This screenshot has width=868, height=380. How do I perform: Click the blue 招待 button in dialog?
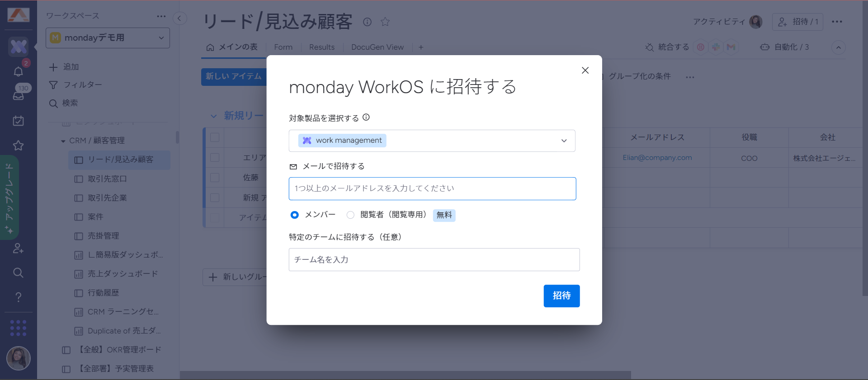point(561,296)
